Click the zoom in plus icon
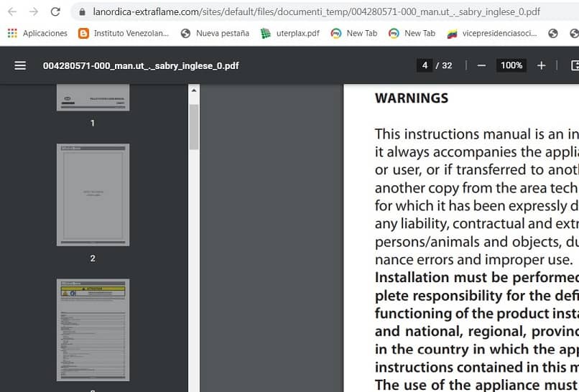This screenshot has height=392, width=579. (x=542, y=65)
